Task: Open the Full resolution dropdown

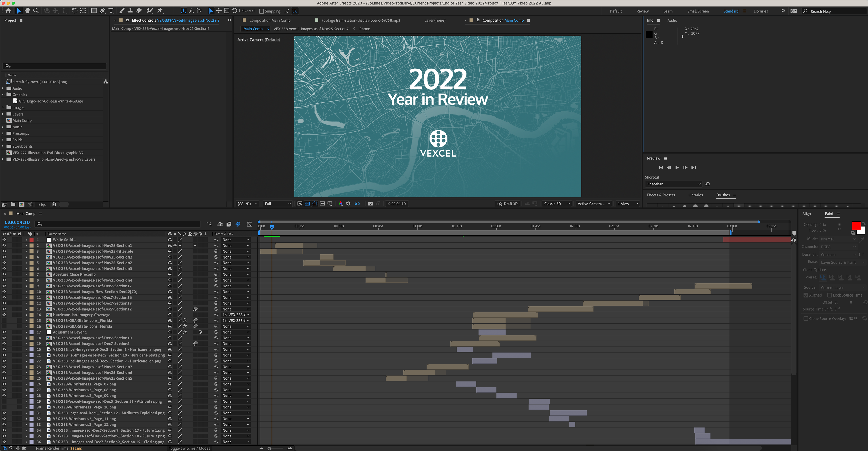Action: click(277, 204)
